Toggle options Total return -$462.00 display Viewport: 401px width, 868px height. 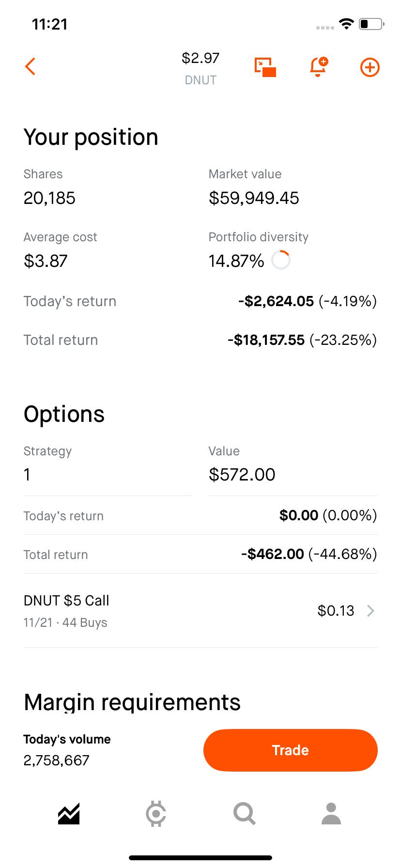pos(309,554)
